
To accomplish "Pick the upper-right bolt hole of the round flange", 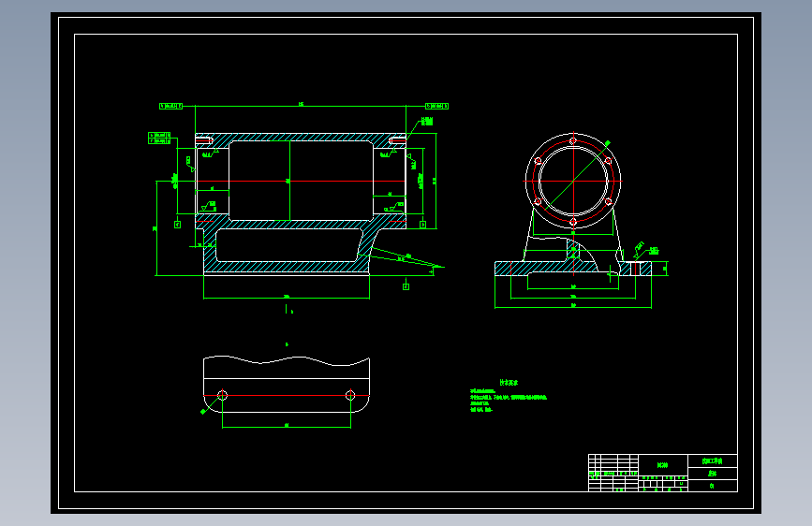I will 609,161.
